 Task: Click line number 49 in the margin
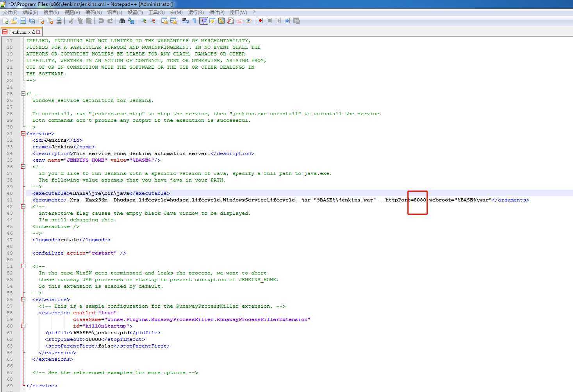click(x=10, y=253)
